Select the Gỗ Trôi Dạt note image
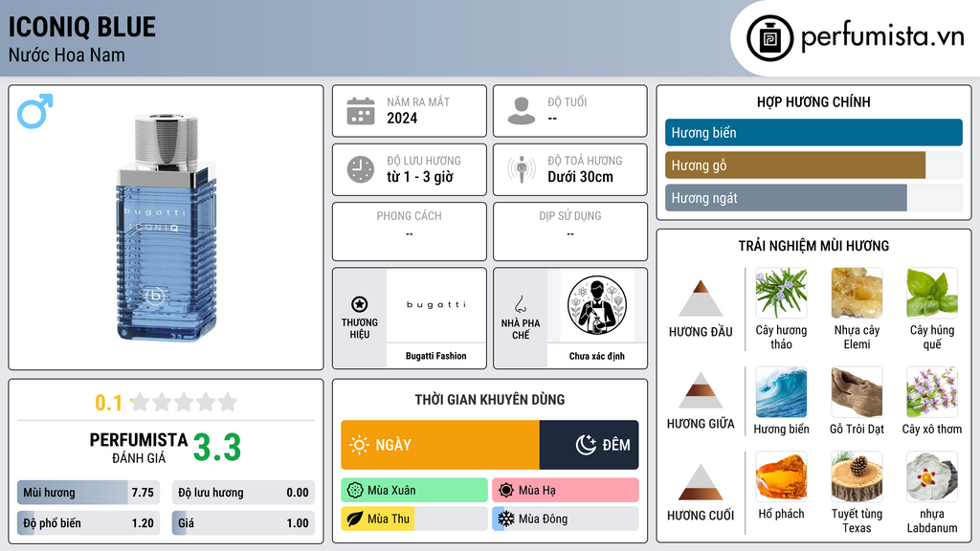 pyautogui.click(x=857, y=392)
